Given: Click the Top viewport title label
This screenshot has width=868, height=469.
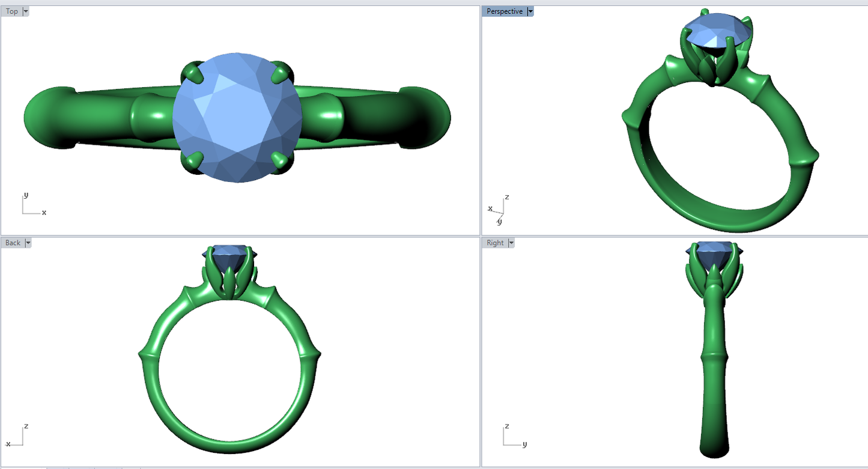Looking at the screenshot, I should (x=12, y=11).
